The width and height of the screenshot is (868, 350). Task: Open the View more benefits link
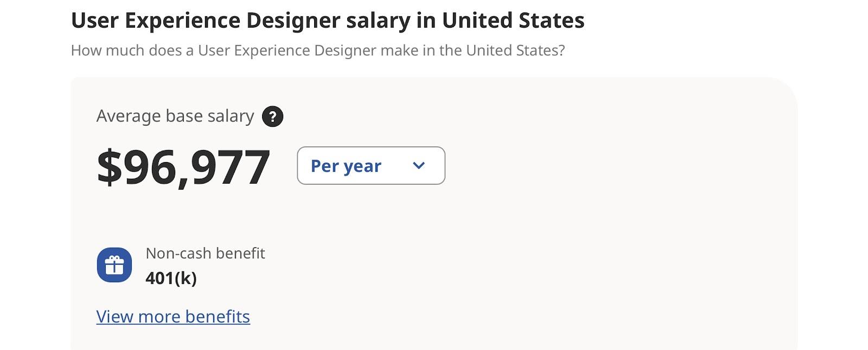coord(173,316)
